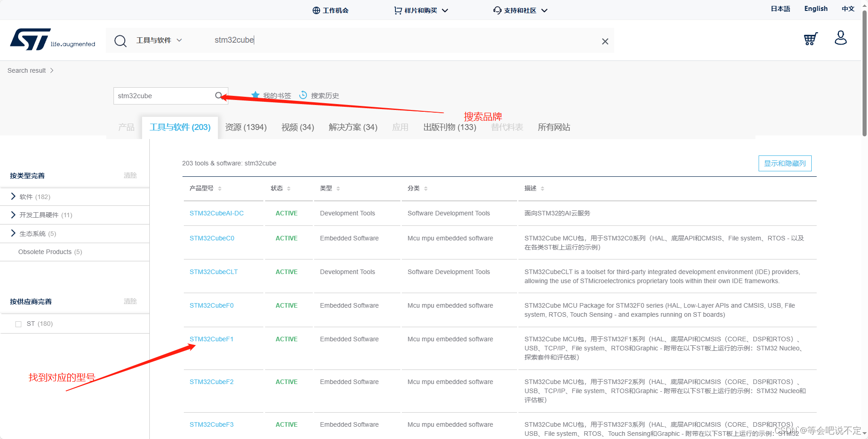Click the Search result breadcrumb chevron
Screen dimensions: 868x439
(x=52, y=70)
